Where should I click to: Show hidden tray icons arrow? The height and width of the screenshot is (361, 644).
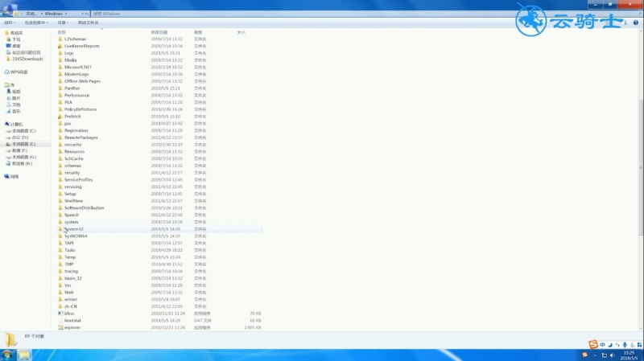coord(595,355)
